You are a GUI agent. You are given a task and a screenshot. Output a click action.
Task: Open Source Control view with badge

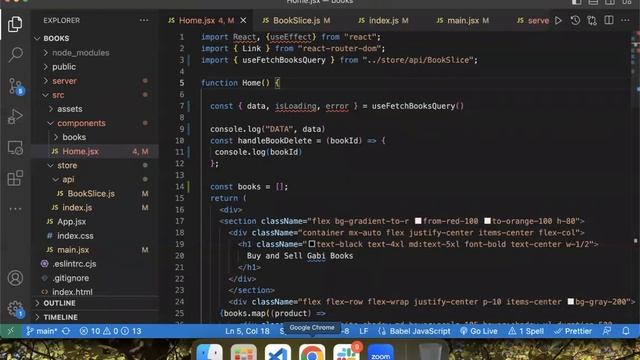pos(16,86)
